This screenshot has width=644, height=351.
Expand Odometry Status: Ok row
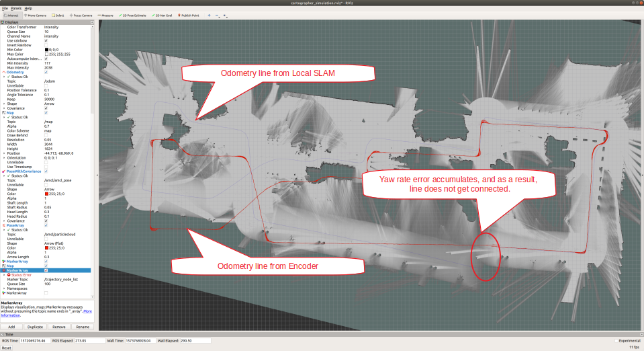pos(4,77)
